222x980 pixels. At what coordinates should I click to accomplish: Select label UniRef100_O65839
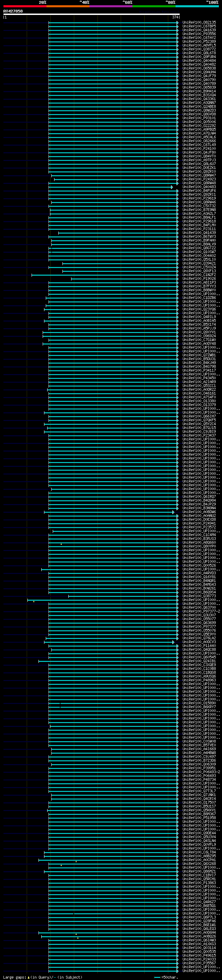199,88
